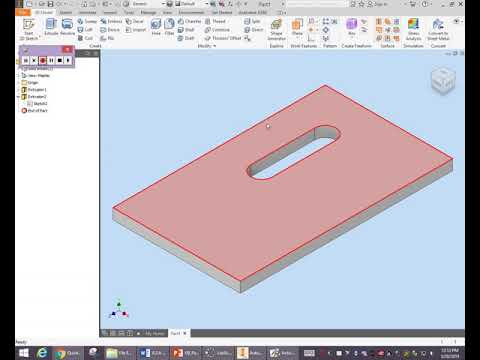The width and height of the screenshot is (480, 360).
Task: Expand the Origin folder in the browser
Action: [18, 82]
